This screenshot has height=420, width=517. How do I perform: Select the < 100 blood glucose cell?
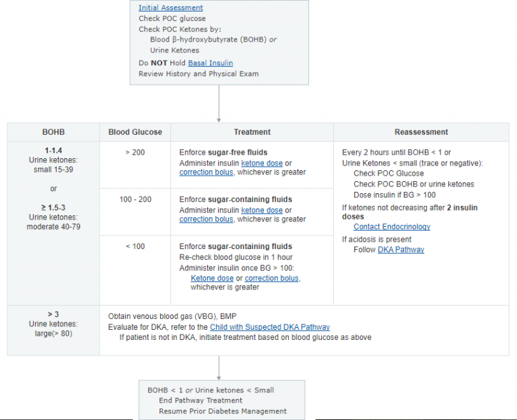click(135, 246)
